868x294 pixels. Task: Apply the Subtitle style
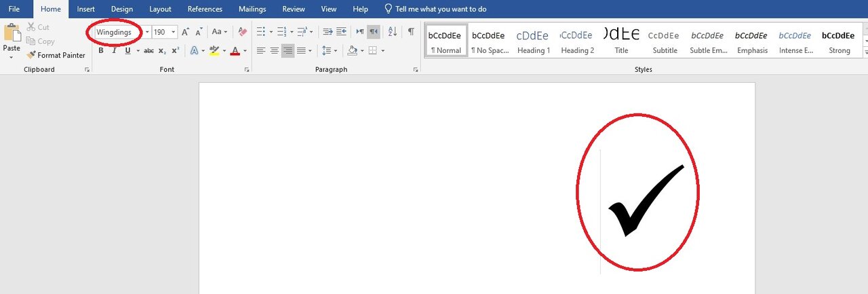click(x=664, y=42)
